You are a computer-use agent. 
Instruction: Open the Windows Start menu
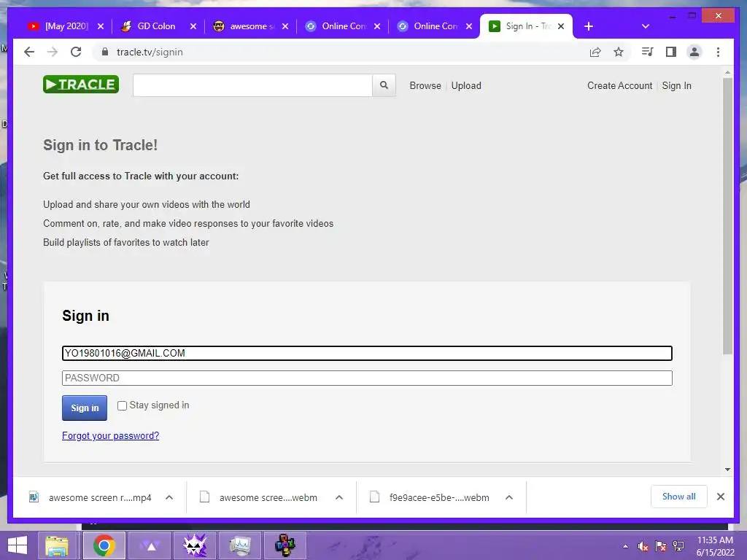click(x=18, y=545)
